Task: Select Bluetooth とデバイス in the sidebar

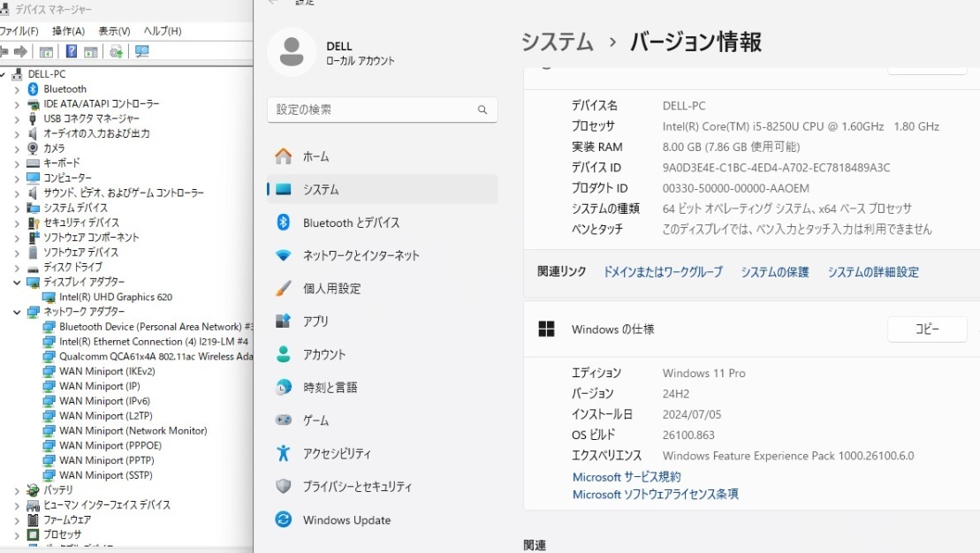Action: (348, 222)
